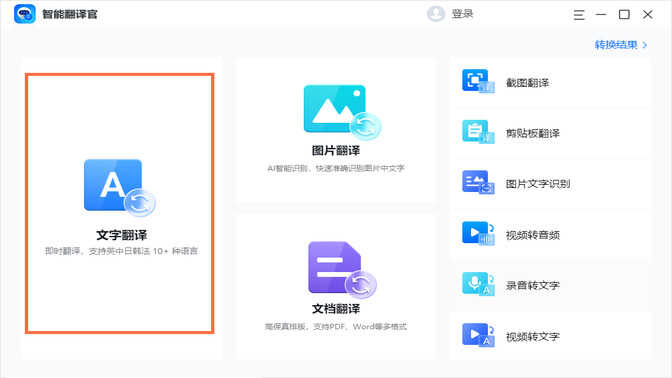Click the 智能翻译官 title text
The image size is (672, 378).
tap(69, 14)
